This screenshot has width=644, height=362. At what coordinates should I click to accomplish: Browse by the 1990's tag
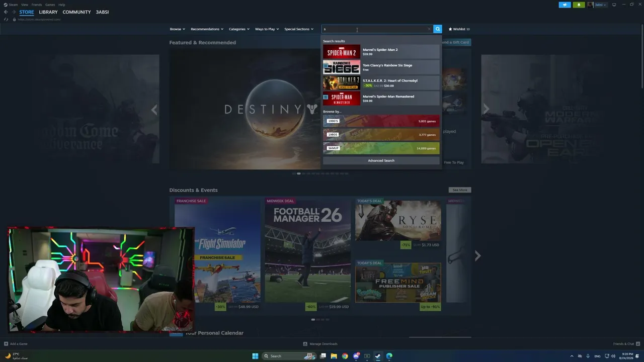[x=381, y=121]
